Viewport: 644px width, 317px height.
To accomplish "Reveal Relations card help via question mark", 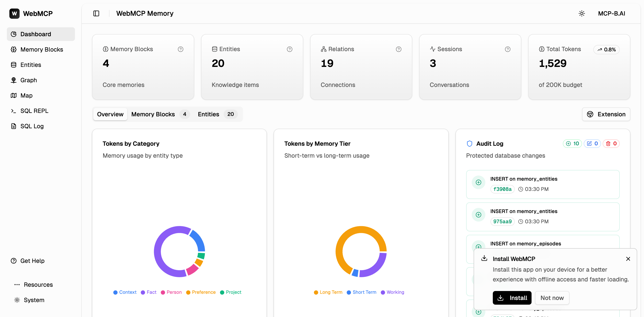I will pyautogui.click(x=398, y=49).
